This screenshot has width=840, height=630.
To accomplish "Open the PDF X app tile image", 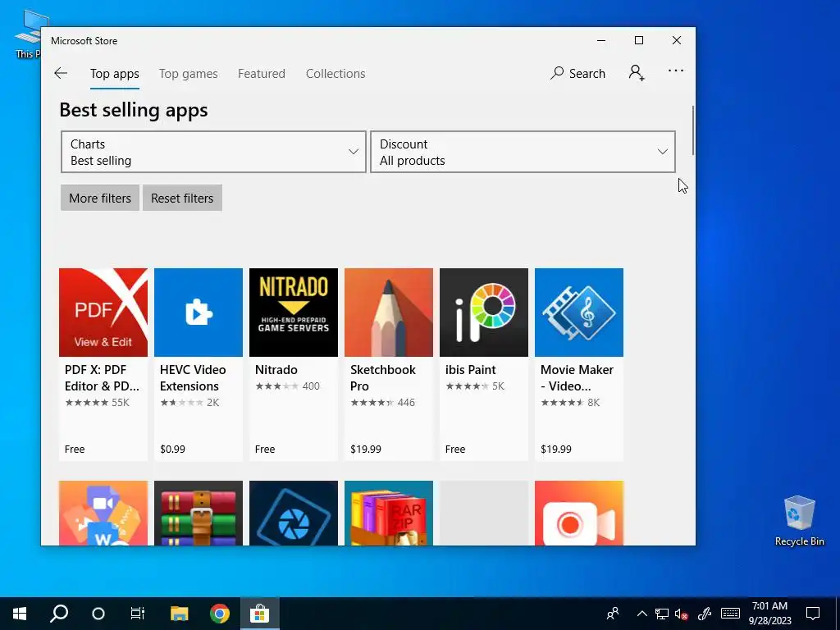I will [103, 313].
